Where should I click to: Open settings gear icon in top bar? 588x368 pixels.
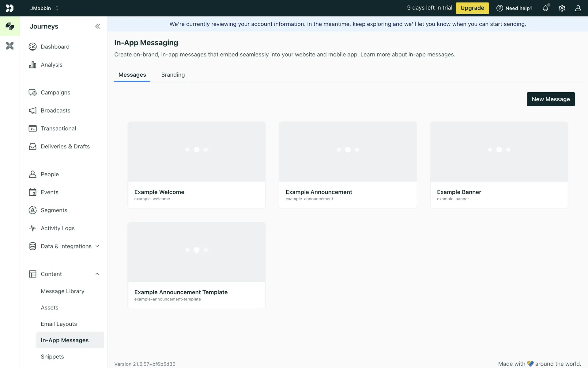(x=562, y=8)
